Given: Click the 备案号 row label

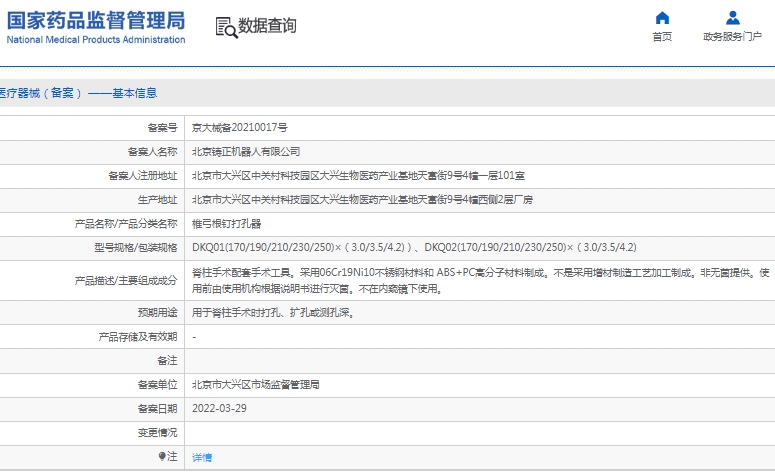Looking at the screenshot, I should (162, 128).
